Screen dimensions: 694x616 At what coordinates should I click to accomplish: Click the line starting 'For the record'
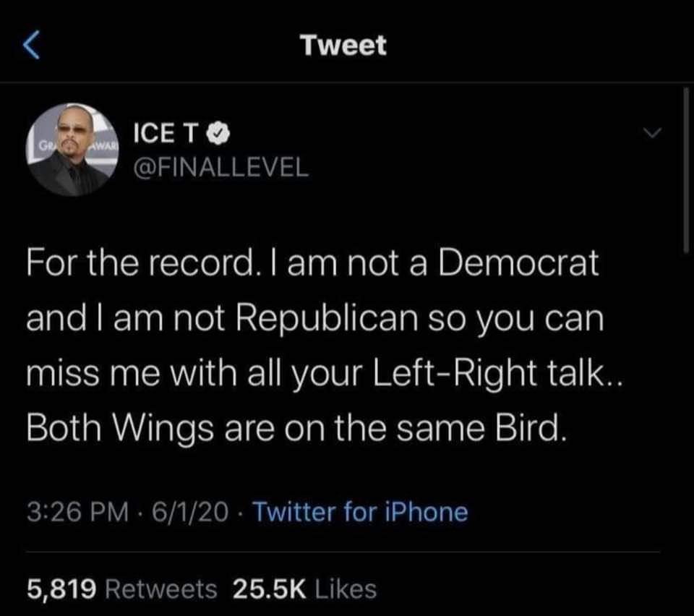(x=312, y=265)
